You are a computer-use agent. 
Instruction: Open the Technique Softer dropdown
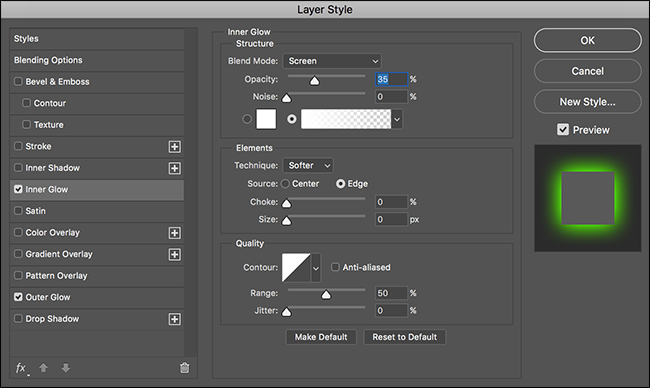point(308,165)
